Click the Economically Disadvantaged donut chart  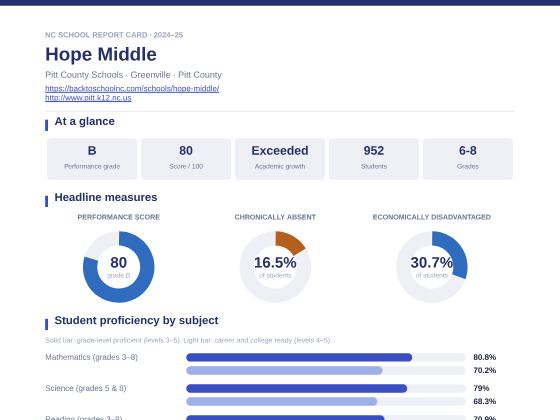click(431, 267)
